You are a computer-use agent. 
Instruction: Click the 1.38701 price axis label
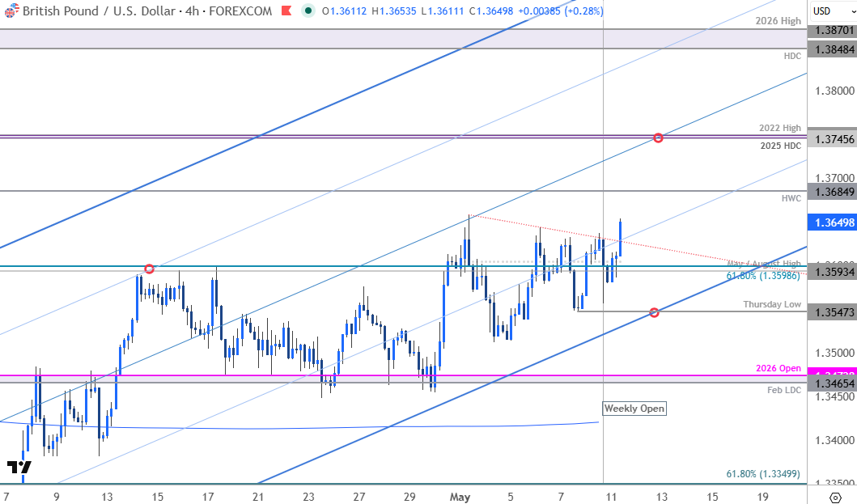832,31
